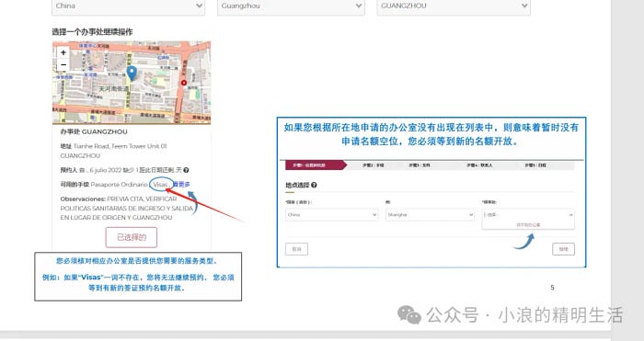Click the office selection map image

[x=132, y=83]
